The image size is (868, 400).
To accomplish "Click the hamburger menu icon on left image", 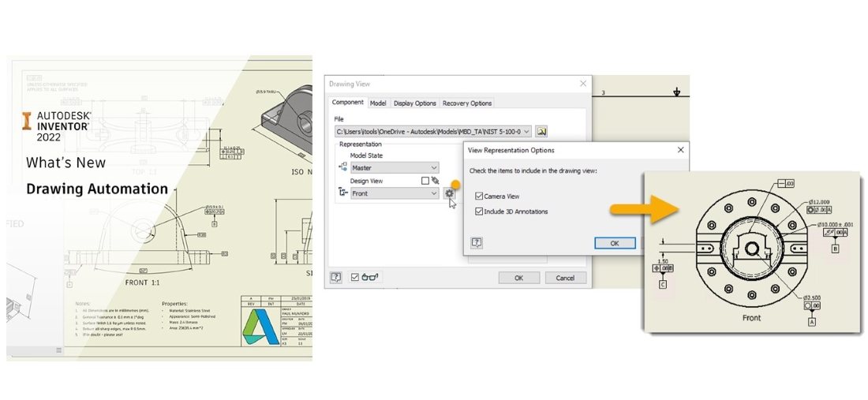I will coord(58,350).
